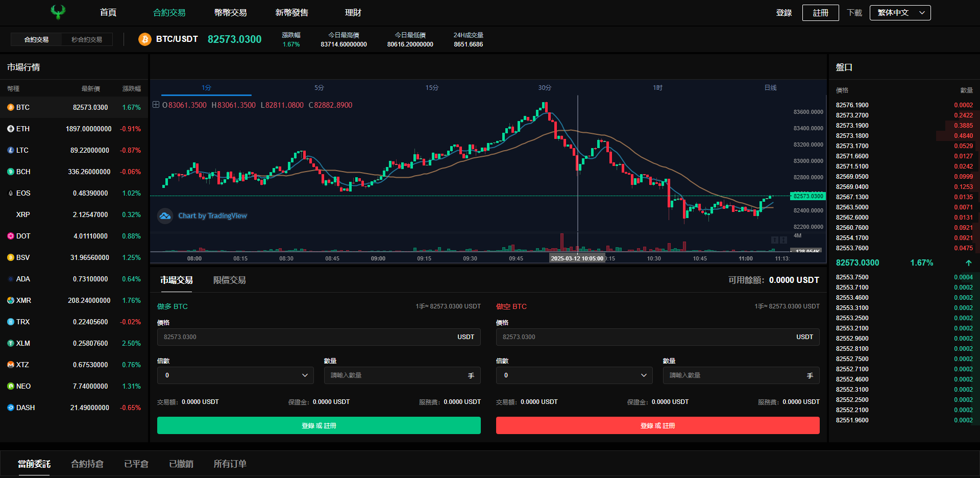The height and width of the screenshot is (478, 980).
Task: Click the XMR coin icon in market list
Action: [x=11, y=300]
